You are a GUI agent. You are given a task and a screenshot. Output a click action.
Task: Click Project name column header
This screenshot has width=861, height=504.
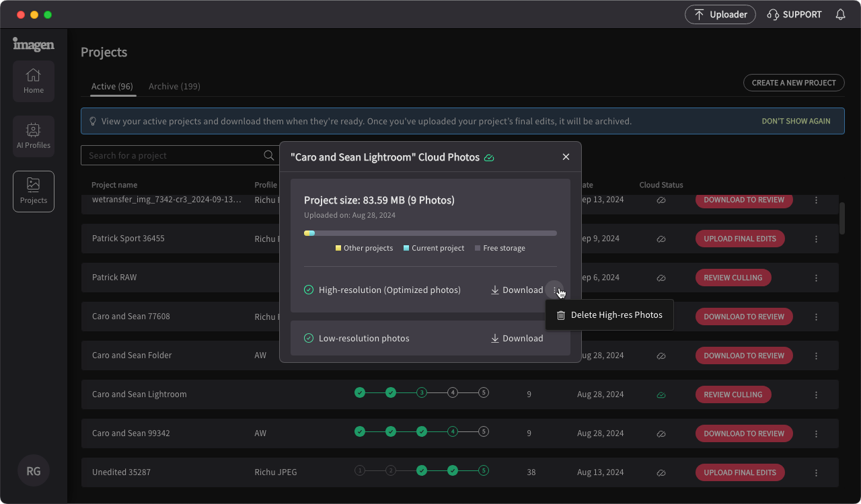pyautogui.click(x=114, y=185)
